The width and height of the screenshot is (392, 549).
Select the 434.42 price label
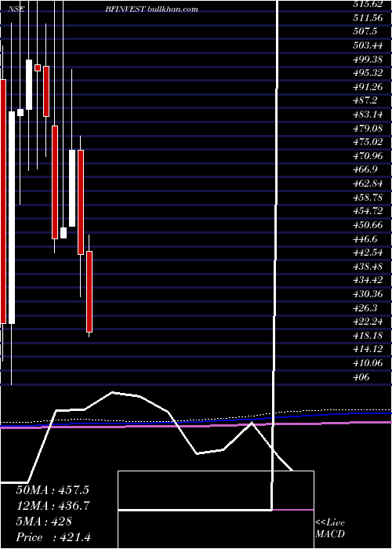(x=368, y=280)
